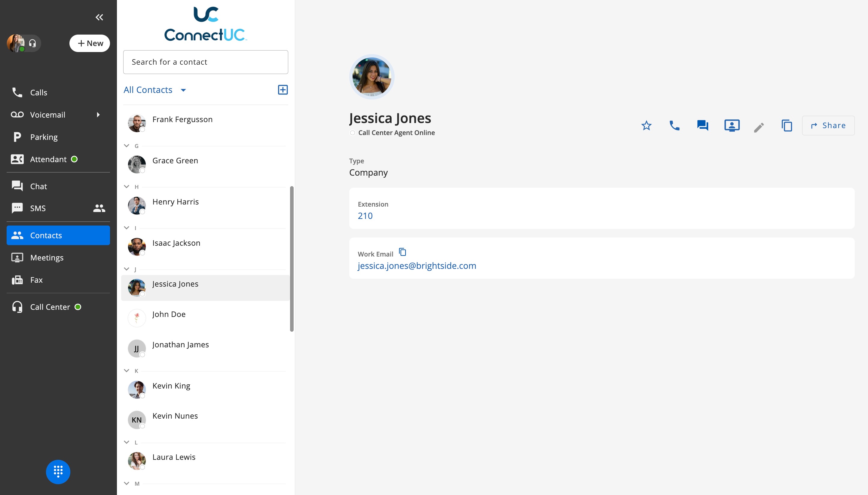Open SMS group conversations icon
The width and height of the screenshot is (868, 495).
pos(99,208)
